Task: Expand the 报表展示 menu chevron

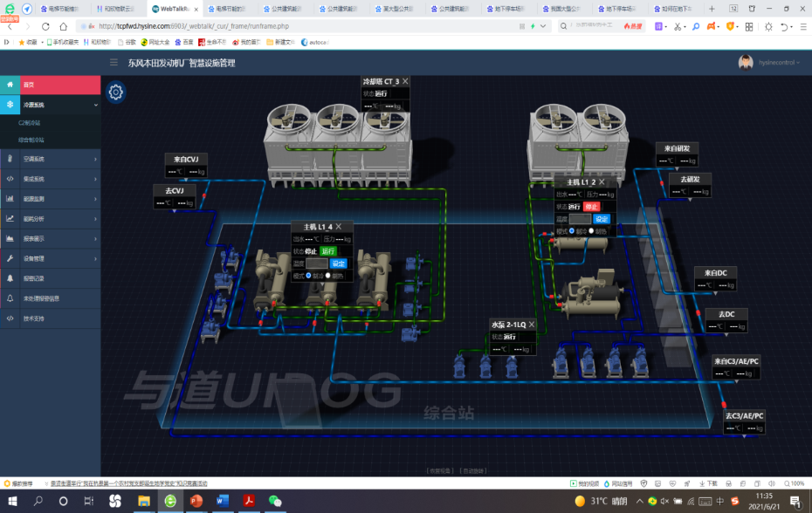Action: coord(96,239)
